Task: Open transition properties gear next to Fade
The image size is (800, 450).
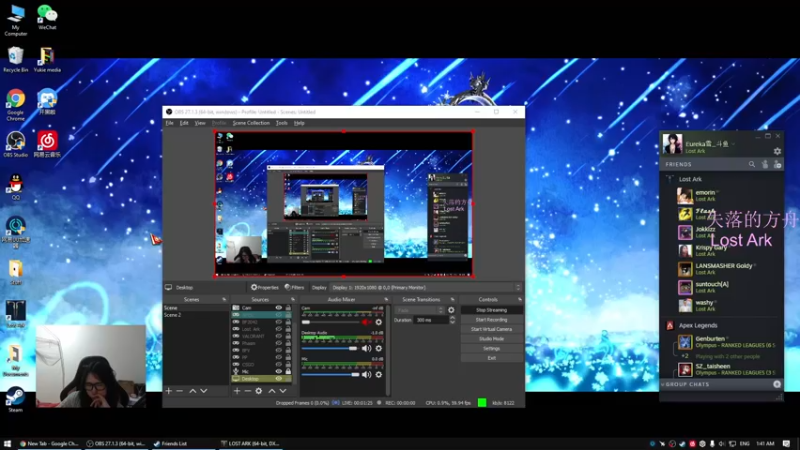Action: tap(451, 310)
